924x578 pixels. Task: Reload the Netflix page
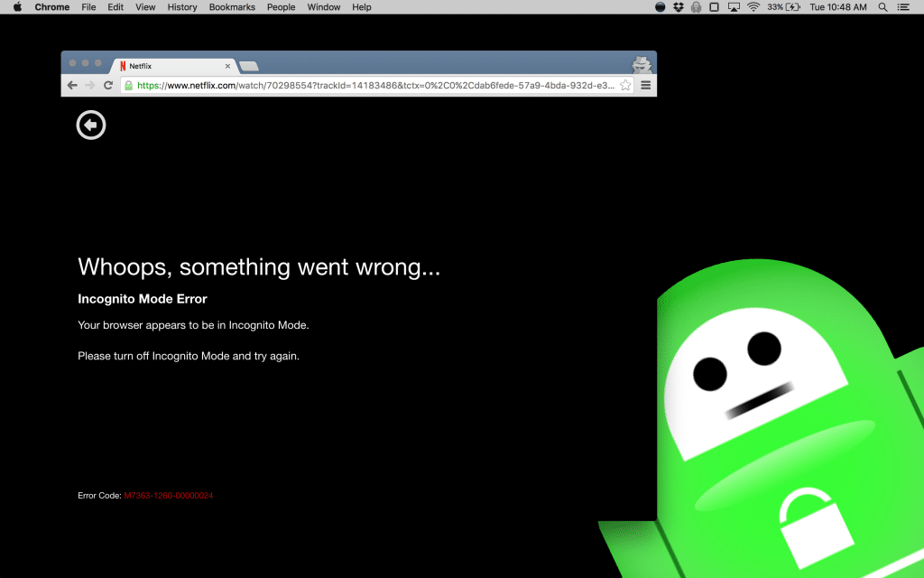108,85
